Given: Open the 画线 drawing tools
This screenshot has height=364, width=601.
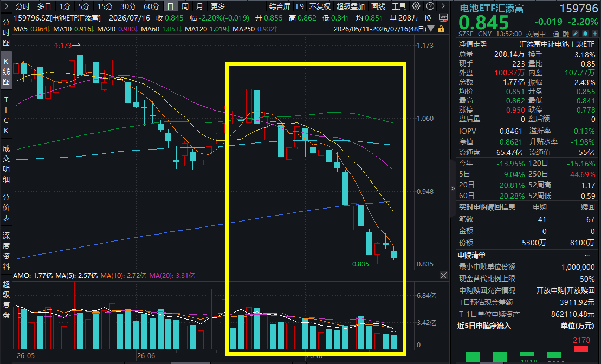Looking at the screenshot, I should (378, 6).
